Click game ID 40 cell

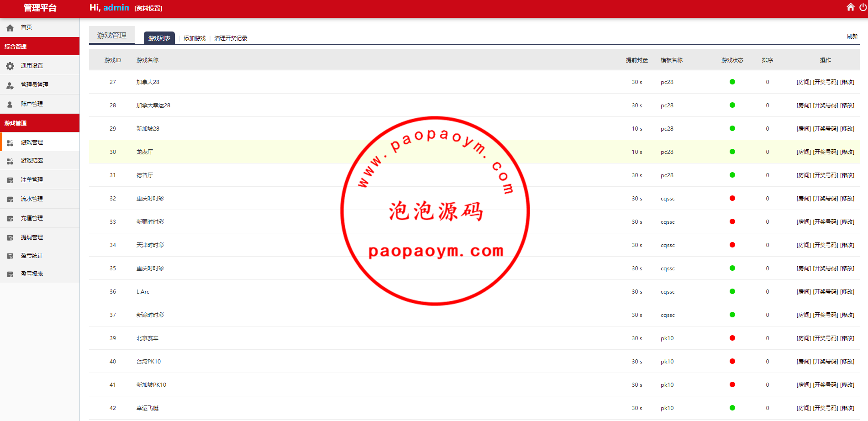[x=112, y=362]
